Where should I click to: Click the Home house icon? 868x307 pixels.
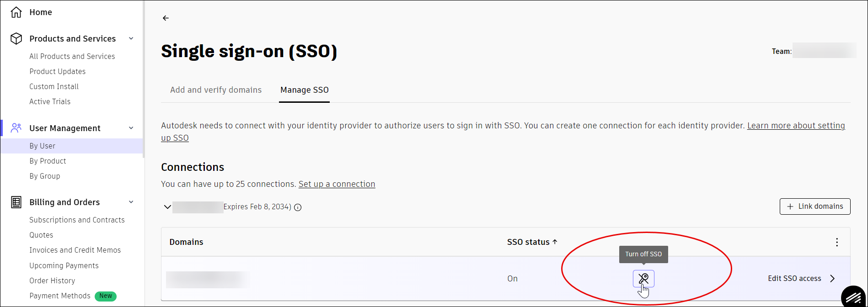pyautogui.click(x=16, y=12)
